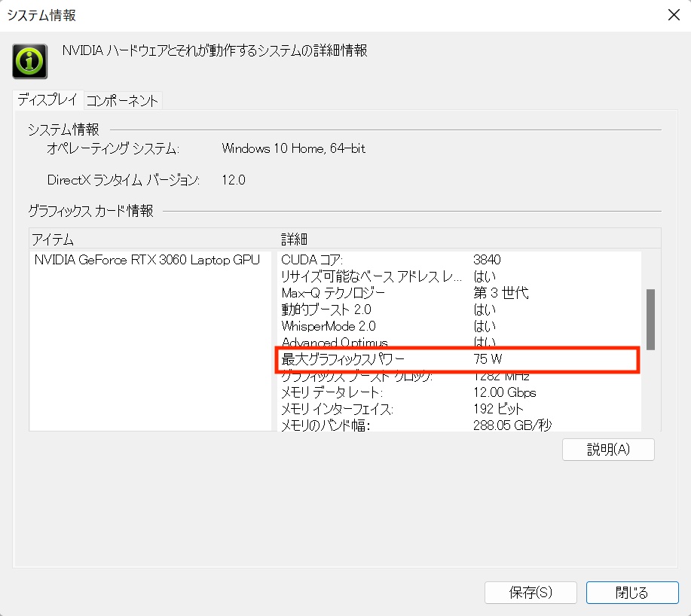The height and width of the screenshot is (616, 691).
Task: Click the details list scrollbar thumb
Action: [x=650, y=319]
